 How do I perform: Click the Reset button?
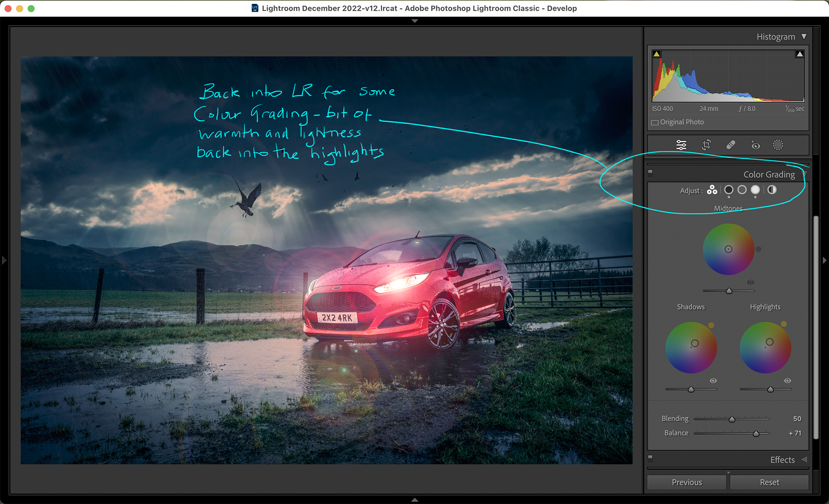(x=769, y=482)
